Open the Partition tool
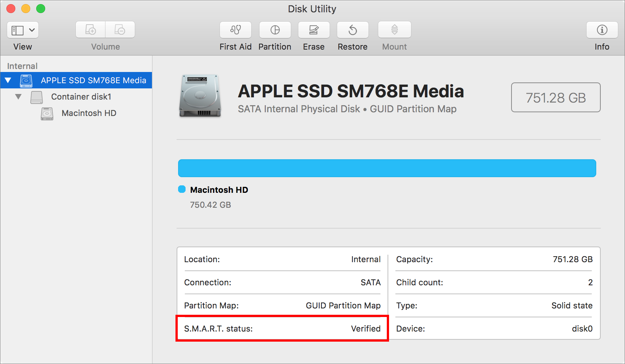625x364 pixels. [x=275, y=30]
